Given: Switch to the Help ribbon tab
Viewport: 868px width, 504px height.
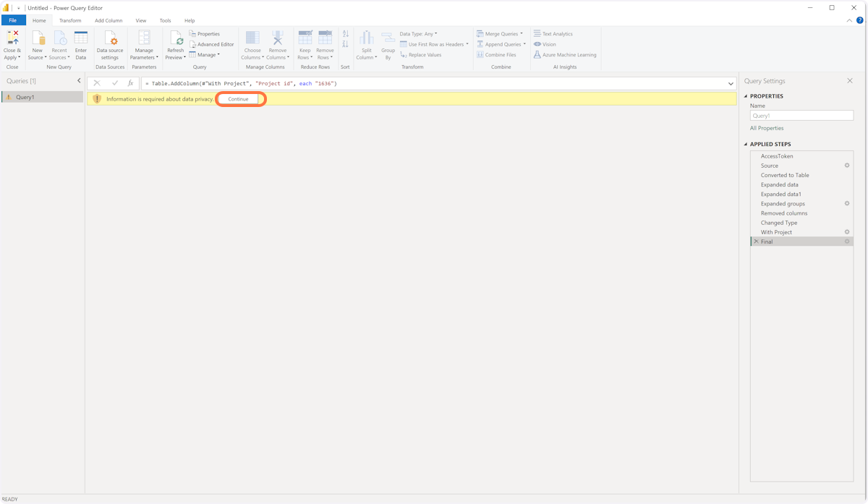Looking at the screenshot, I should pyautogui.click(x=190, y=20).
